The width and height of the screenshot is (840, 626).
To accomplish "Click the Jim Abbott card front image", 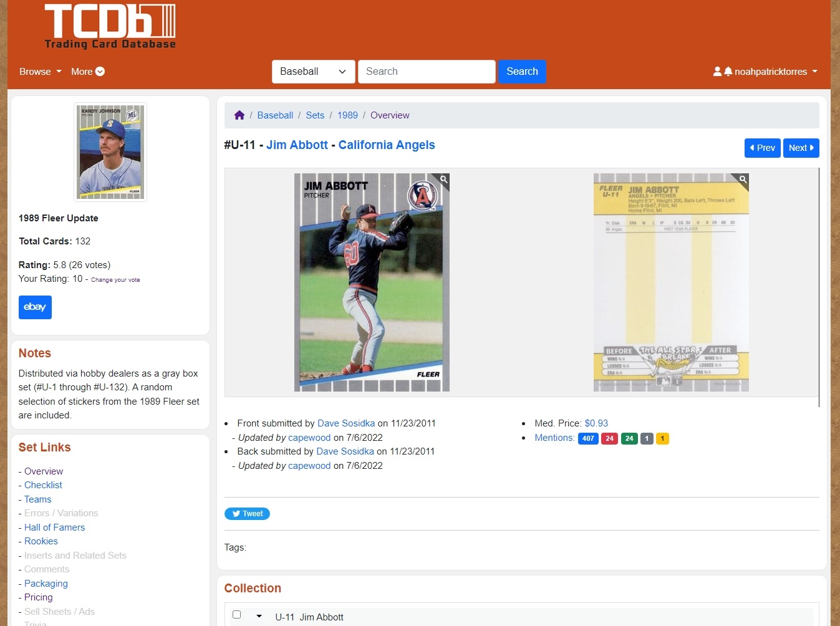I will click(x=372, y=282).
